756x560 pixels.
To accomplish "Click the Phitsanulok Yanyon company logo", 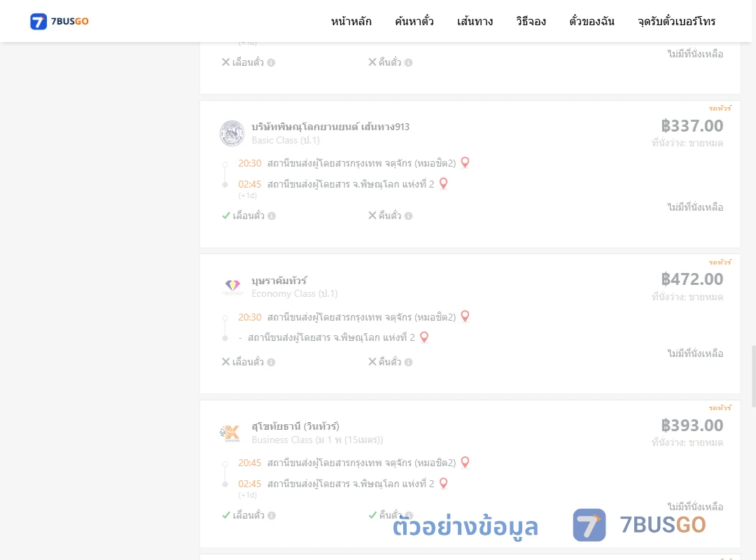I will [x=232, y=133].
